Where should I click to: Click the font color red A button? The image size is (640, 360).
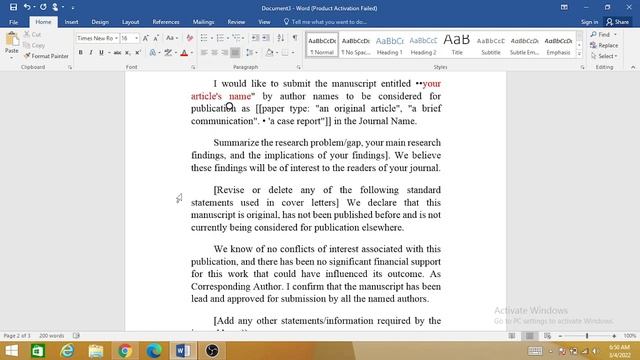click(184, 53)
